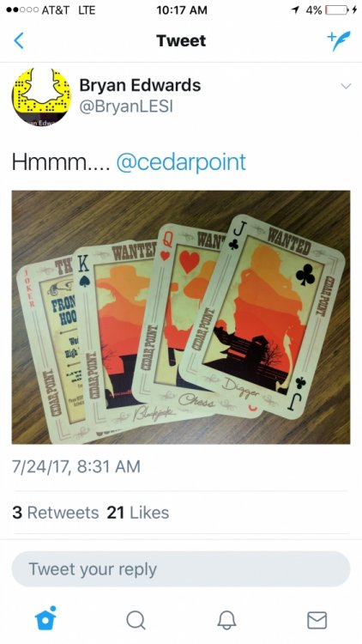
Task: Open the @cedarpoint mention link
Action: [181, 161]
